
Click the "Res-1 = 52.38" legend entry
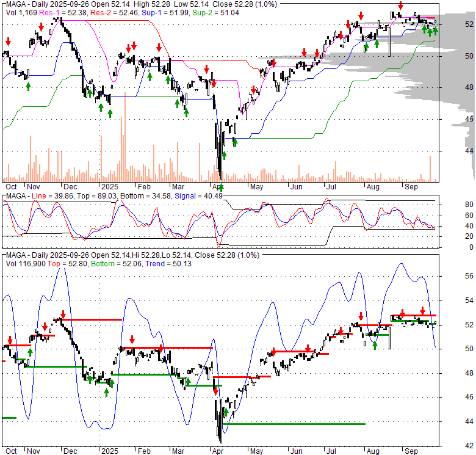click(63, 13)
